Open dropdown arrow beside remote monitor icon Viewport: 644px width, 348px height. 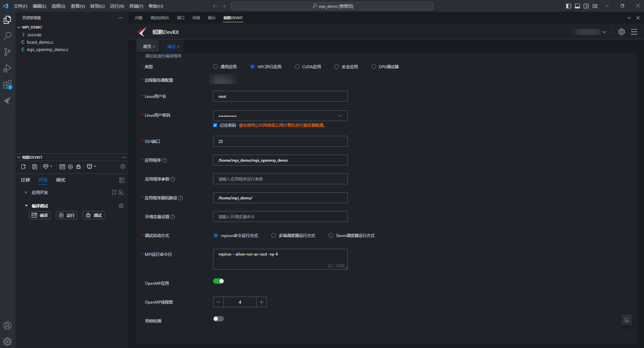[x=95, y=166]
